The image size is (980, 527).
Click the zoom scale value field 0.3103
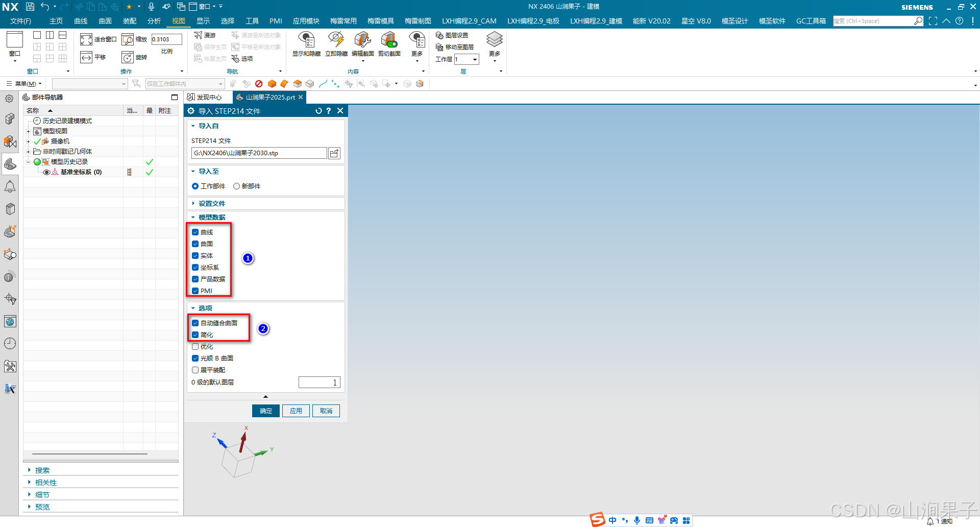[166, 39]
